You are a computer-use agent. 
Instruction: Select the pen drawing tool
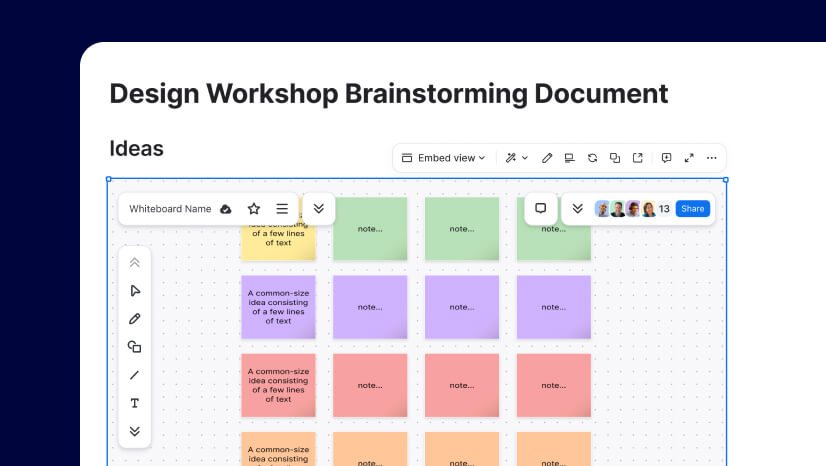click(135, 319)
